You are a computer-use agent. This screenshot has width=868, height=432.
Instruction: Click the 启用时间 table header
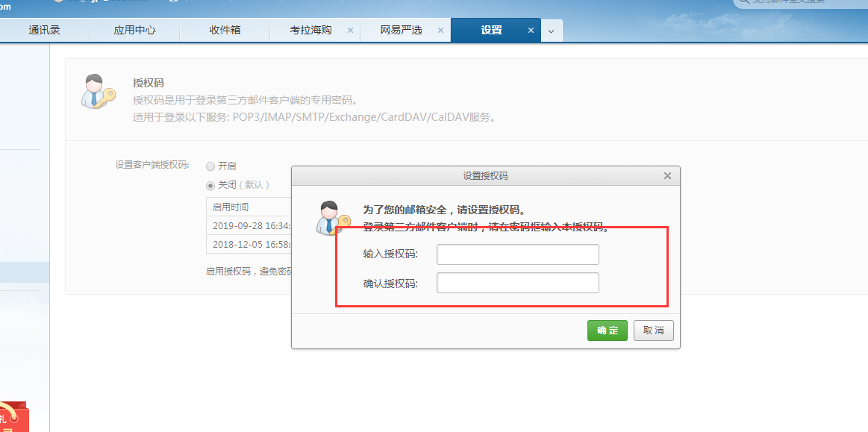249,207
